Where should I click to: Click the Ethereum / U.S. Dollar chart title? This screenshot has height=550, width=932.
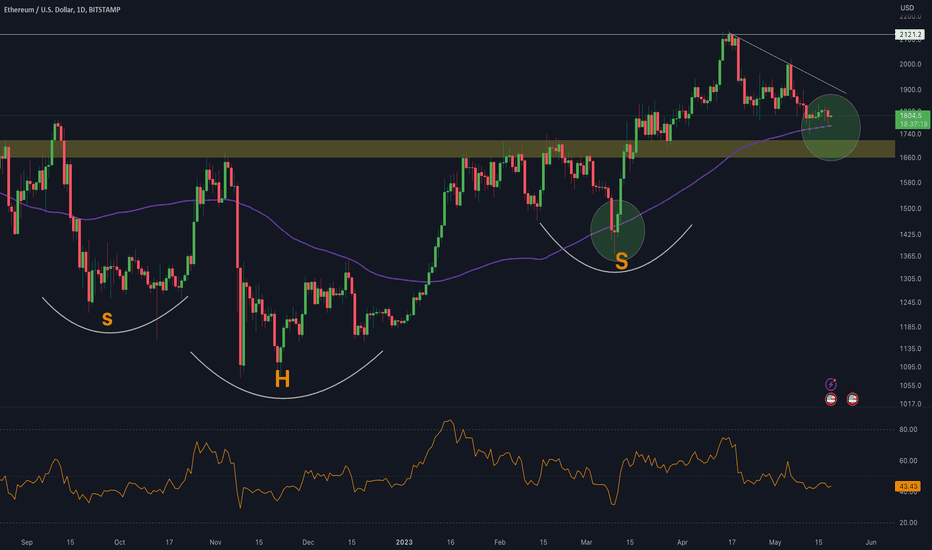tap(62, 10)
